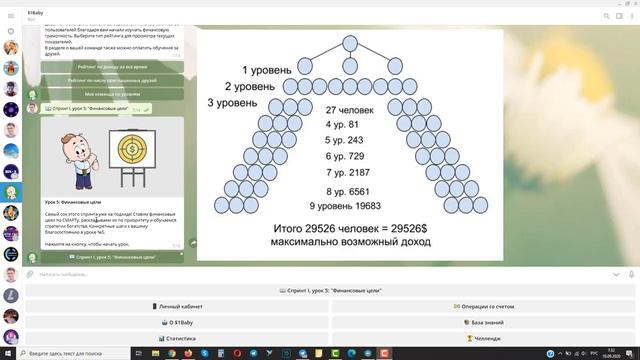Click keyboard button 'Спринт I, урок 5: Финансовые цели'
This screenshot has height=360, width=640.
pyautogui.click(x=330, y=291)
